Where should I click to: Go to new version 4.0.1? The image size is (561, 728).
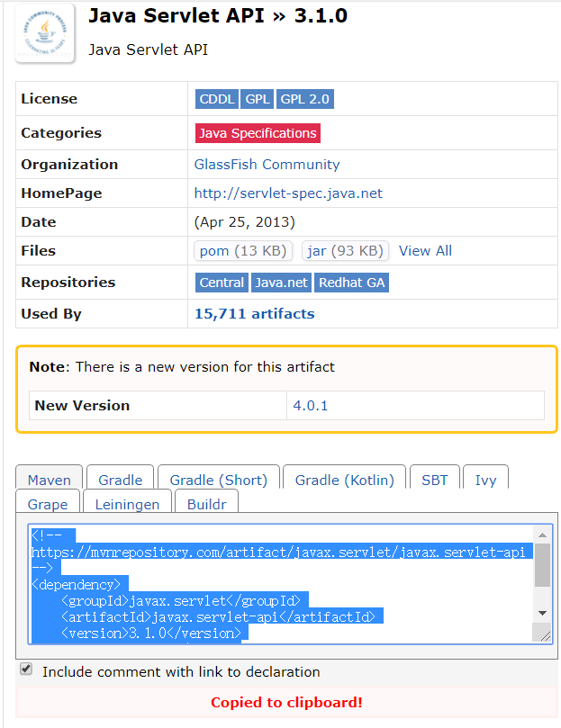click(311, 406)
